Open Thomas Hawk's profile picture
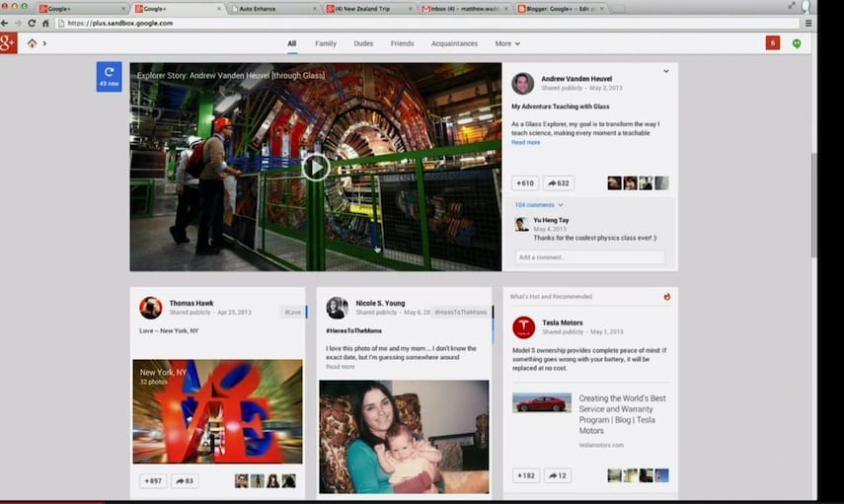This screenshot has height=504, width=844. click(x=151, y=308)
